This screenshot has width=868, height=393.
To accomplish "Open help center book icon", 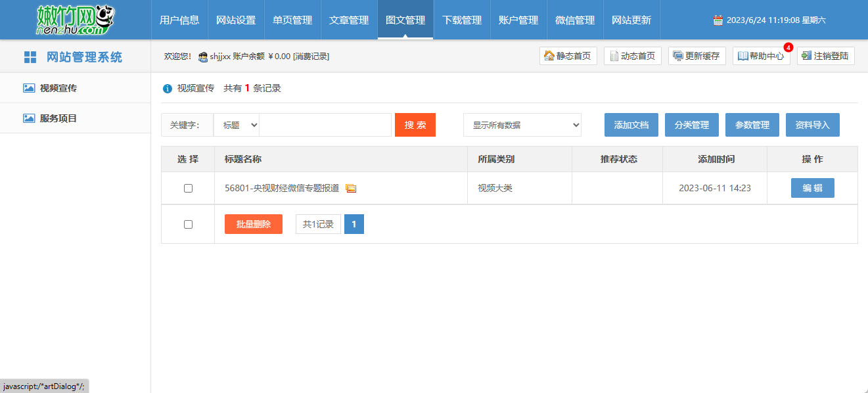I will pyautogui.click(x=742, y=56).
